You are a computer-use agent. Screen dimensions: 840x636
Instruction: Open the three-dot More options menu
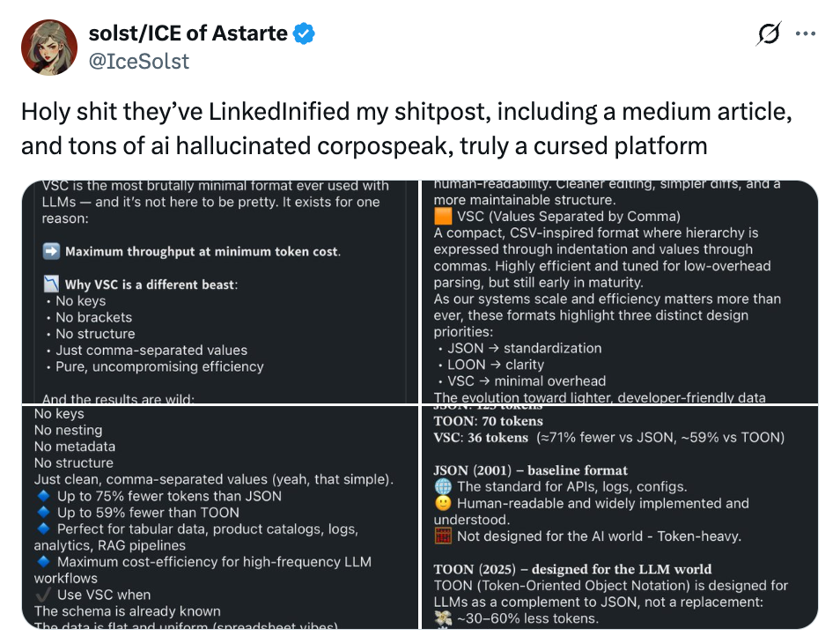click(x=806, y=34)
